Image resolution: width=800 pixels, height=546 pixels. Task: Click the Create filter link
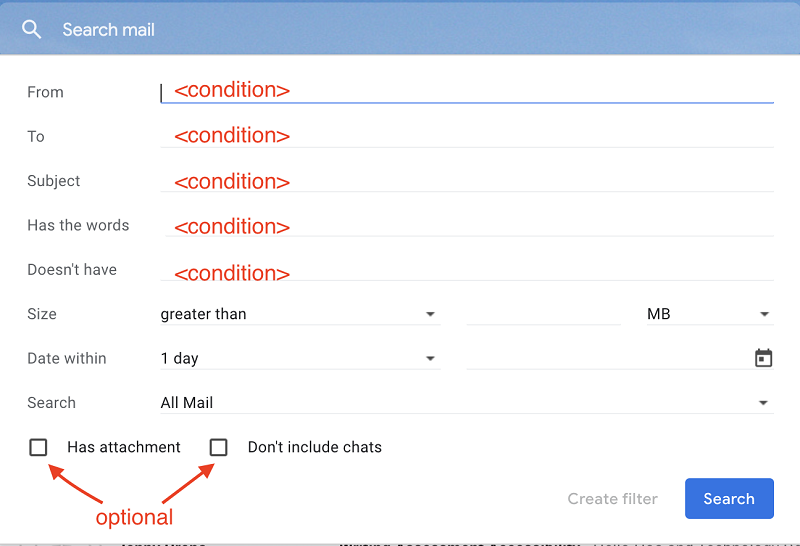coord(612,499)
